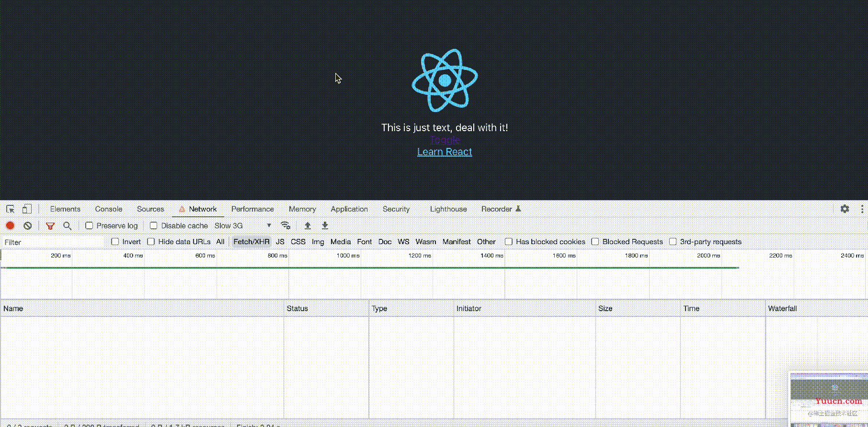868x427 pixels.
Task: Filter requests by Doc type
Action: coord(385,242)
